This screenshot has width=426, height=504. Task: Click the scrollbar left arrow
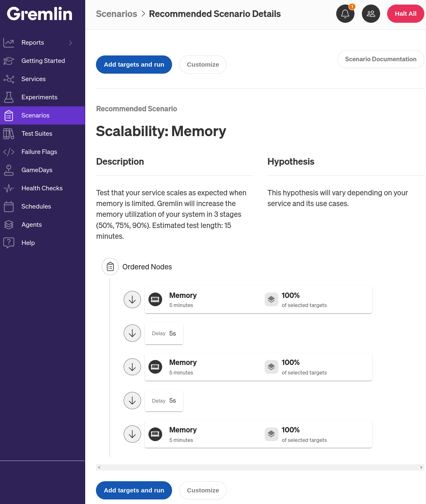click(x=99, y=467)
